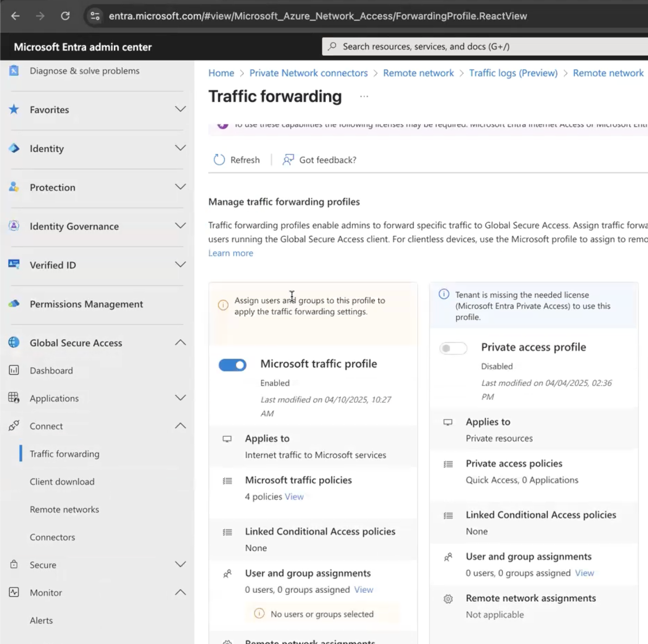
Task: Open Traffic forwarding in sidebar
Action: coord(64,454)
